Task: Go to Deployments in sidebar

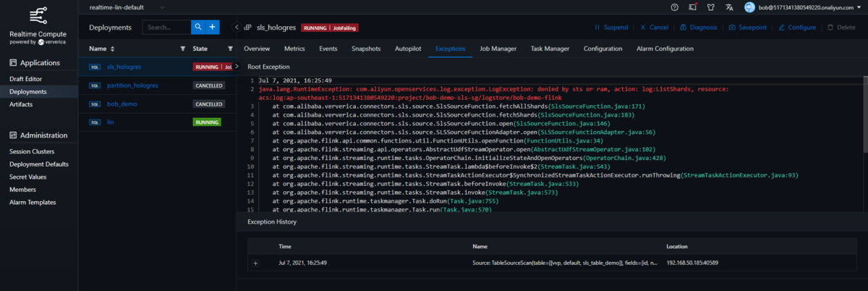Action: click(x=27, y=92)
